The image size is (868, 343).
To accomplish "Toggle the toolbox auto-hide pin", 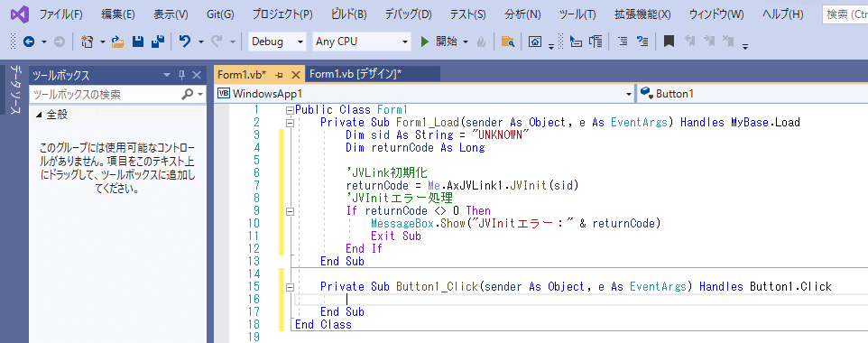I will click(x=181, y=75).
